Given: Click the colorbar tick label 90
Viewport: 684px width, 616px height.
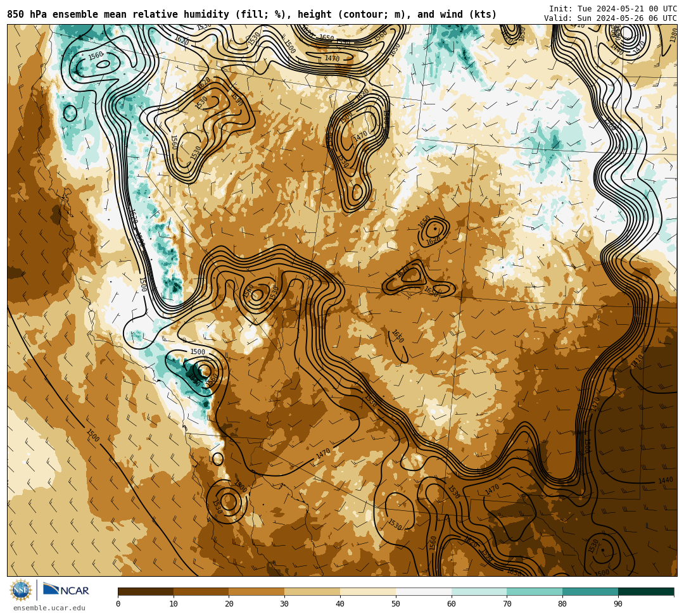Looking at the screenshot, I should tap(618, 604).
